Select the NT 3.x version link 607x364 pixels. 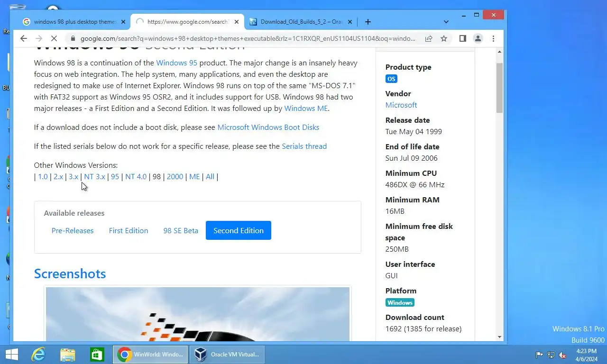94,176
